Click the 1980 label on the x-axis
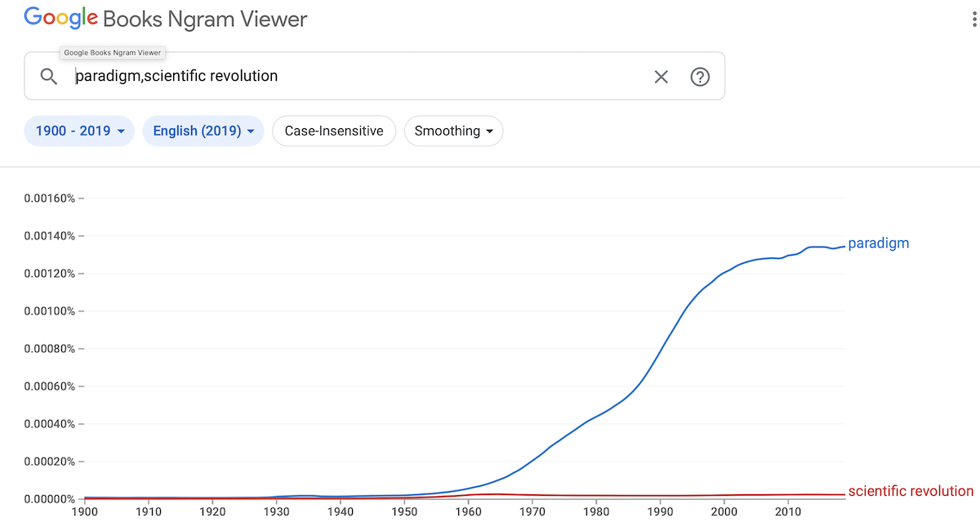Screen dimensions: 980x531 point(595,512)
